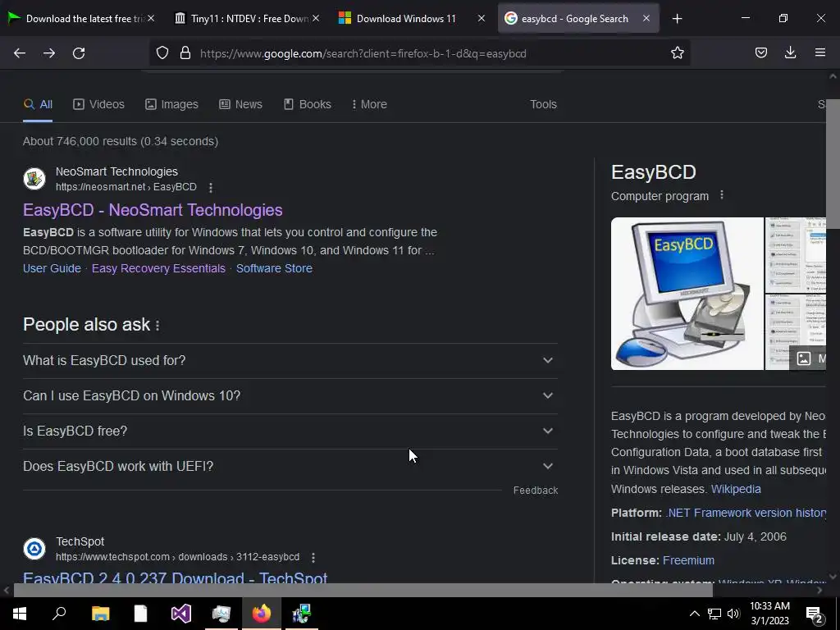Viewport: 840px width, 630px height.
Task: Open the EasyBCD logo image thumbnail
Action: (x=687, y=294)
